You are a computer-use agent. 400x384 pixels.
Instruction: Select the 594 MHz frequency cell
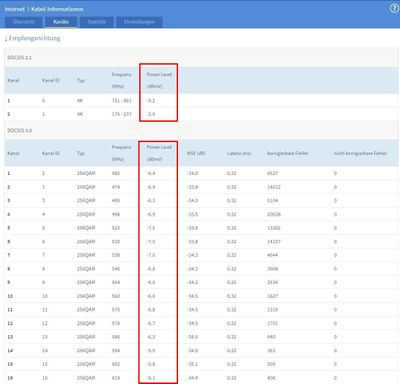click(x=116, y=351)
